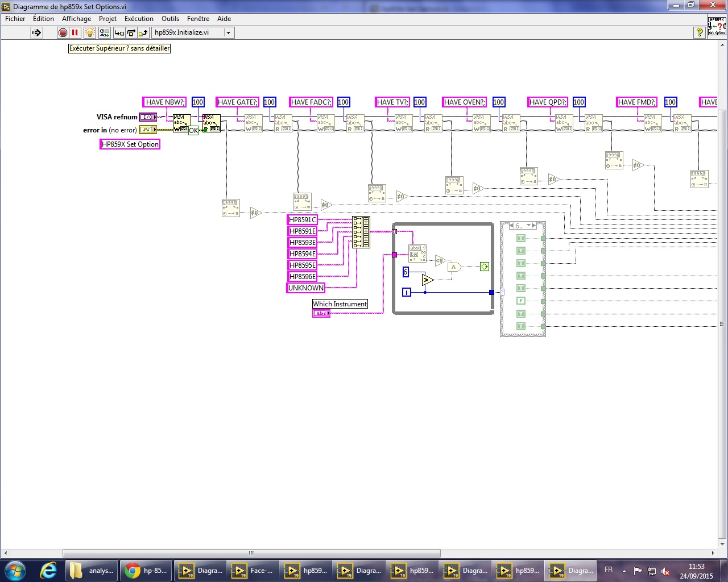Select the numeric constant 6 in the loop
Screen dimensions: 728x582
coord(406,272)
